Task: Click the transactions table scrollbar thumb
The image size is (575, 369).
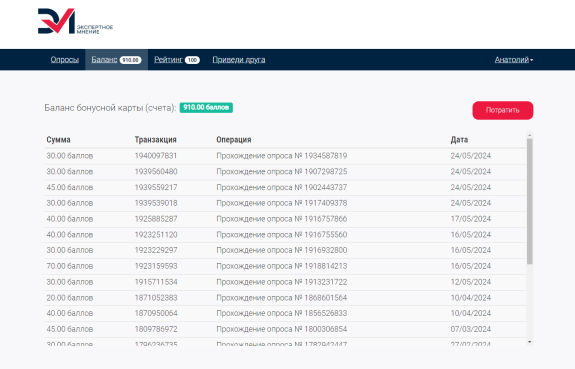Action: (x=530, y=201)
